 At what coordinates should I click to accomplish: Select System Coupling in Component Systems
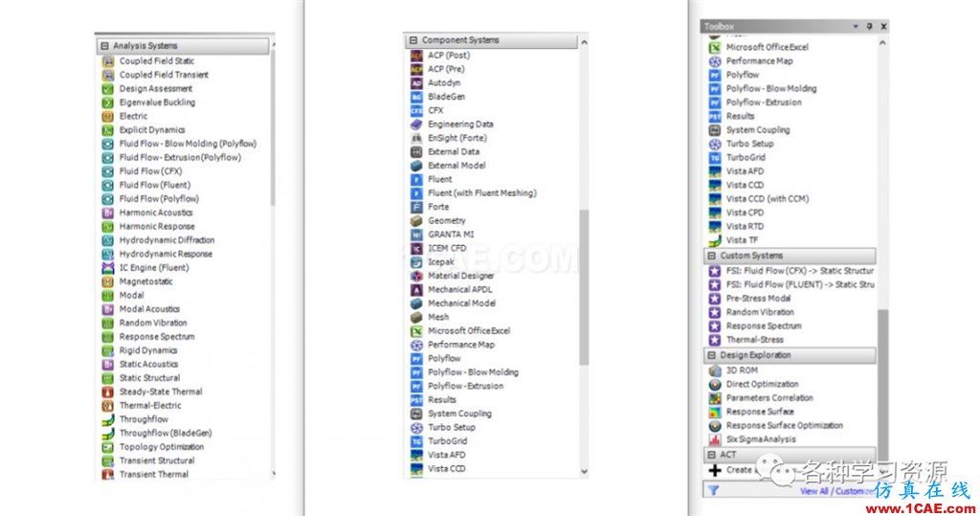pos(460,414)
